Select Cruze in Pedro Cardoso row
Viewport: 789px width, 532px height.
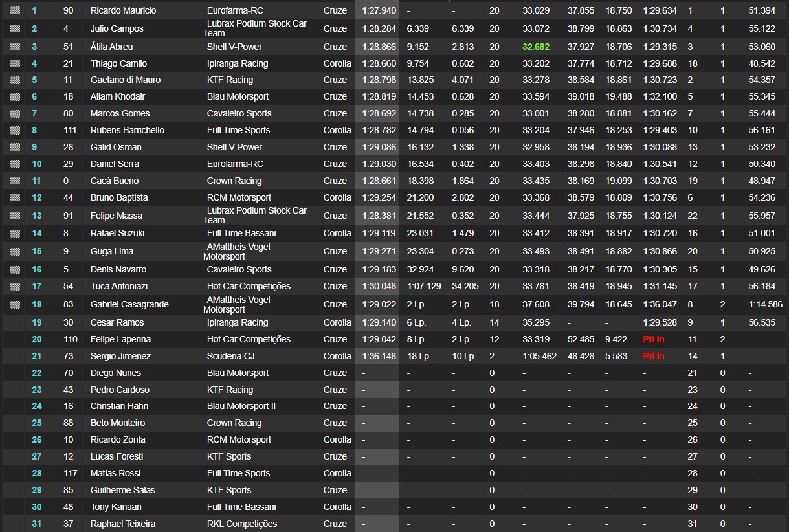(335, 390)
